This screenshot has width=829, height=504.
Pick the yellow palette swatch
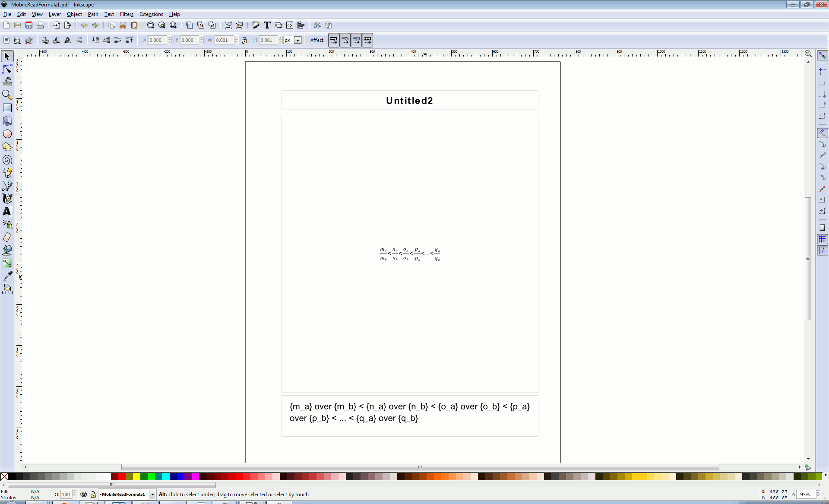(136, 476)
